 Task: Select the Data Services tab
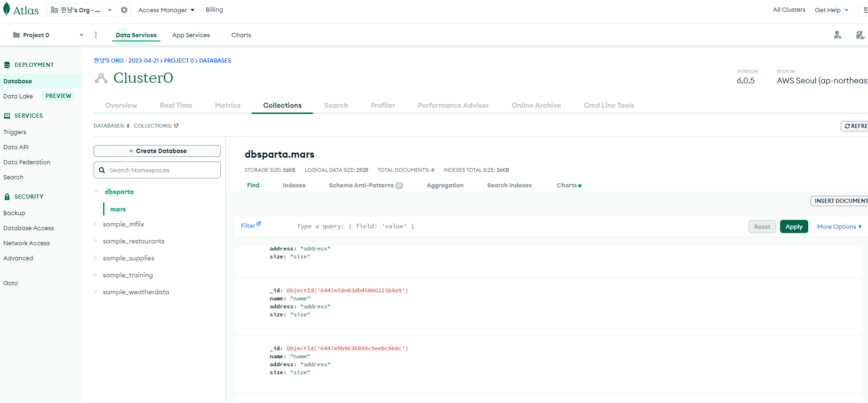pos(136,35)
